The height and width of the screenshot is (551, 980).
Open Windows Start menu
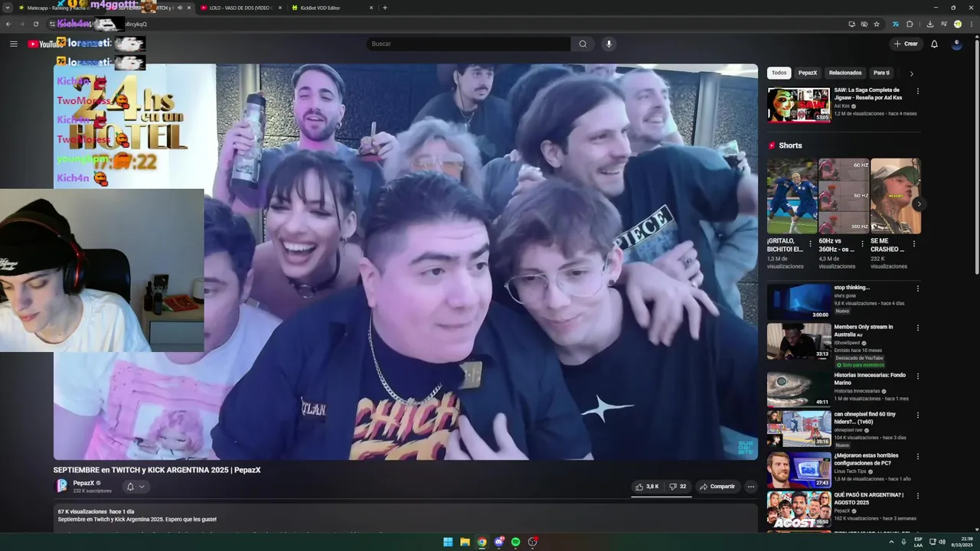click(448, 542)
